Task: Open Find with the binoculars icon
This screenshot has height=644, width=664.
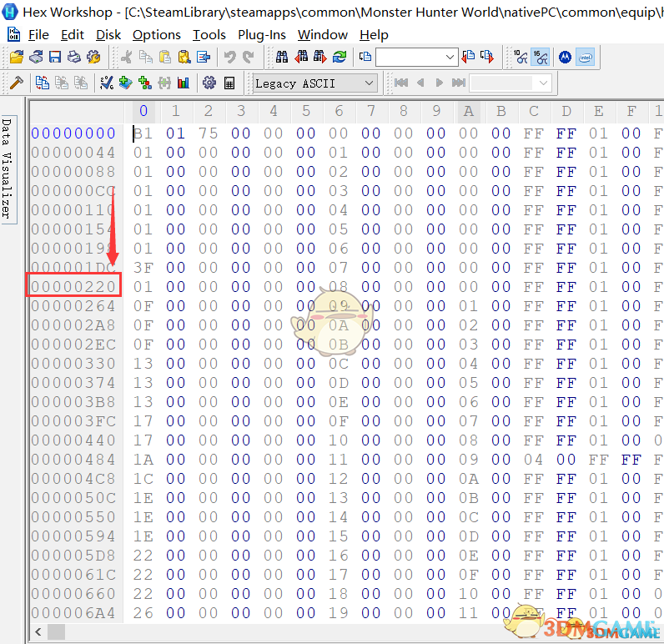Action: click(282, 57)
